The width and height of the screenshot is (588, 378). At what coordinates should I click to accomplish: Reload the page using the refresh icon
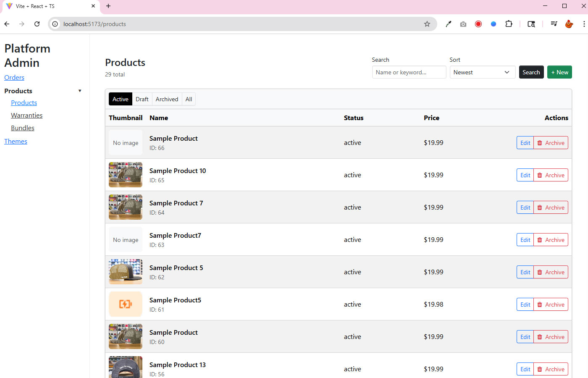pos(37,24)
